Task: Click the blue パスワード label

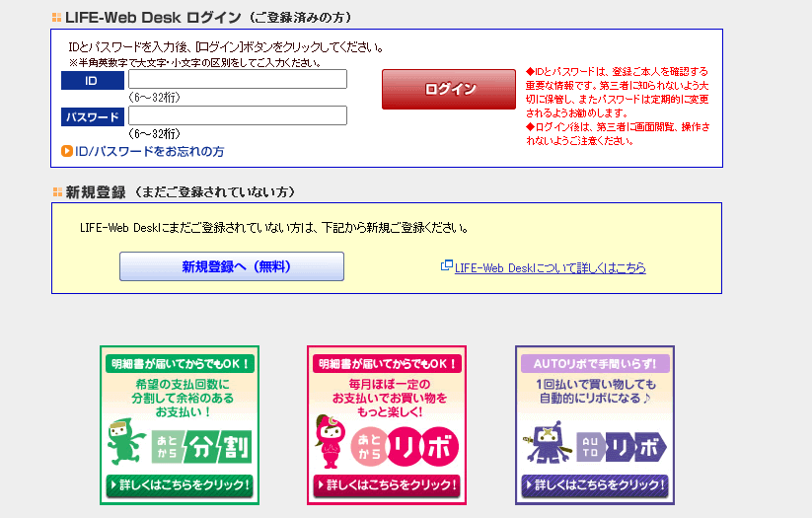Action: click(x=93, y=117)
